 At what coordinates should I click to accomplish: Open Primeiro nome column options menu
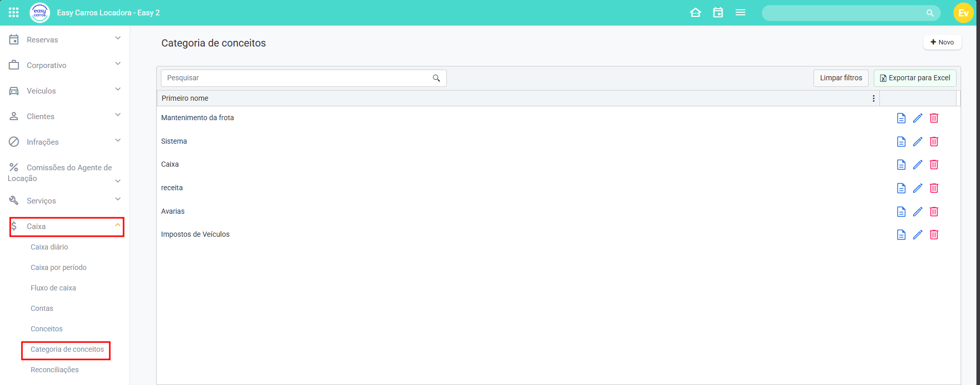coord(873,99)
